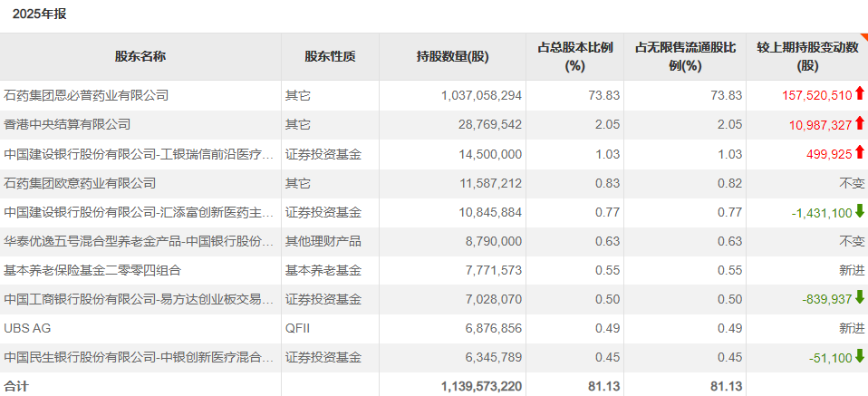Click the 占无限售流通股比例(%) column header
This screenshot has height=396, width=868.
[x=685, y=56]
